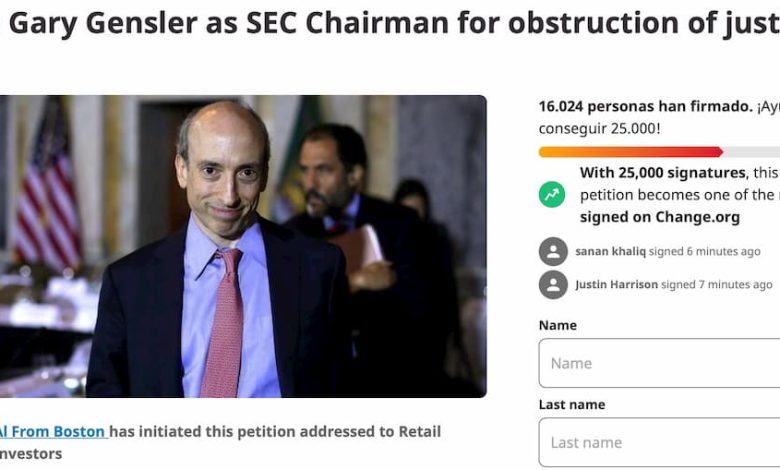780x470 pixels.
Task: Focus the Last name input field
Action: pyautogui.click(x=660, y=442)
